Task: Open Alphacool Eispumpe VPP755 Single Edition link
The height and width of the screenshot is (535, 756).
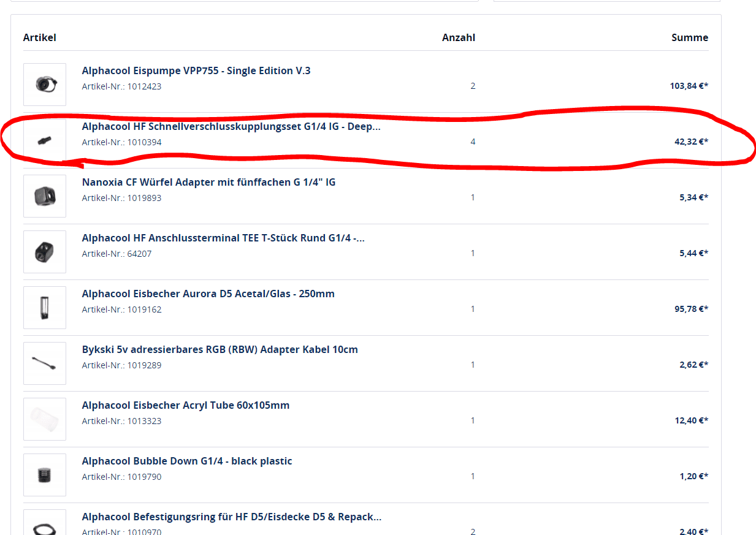Action: pos(196,70)
